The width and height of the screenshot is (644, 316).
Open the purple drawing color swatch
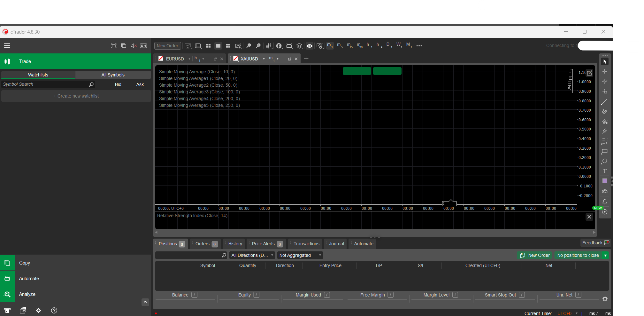tap(605, 181)
